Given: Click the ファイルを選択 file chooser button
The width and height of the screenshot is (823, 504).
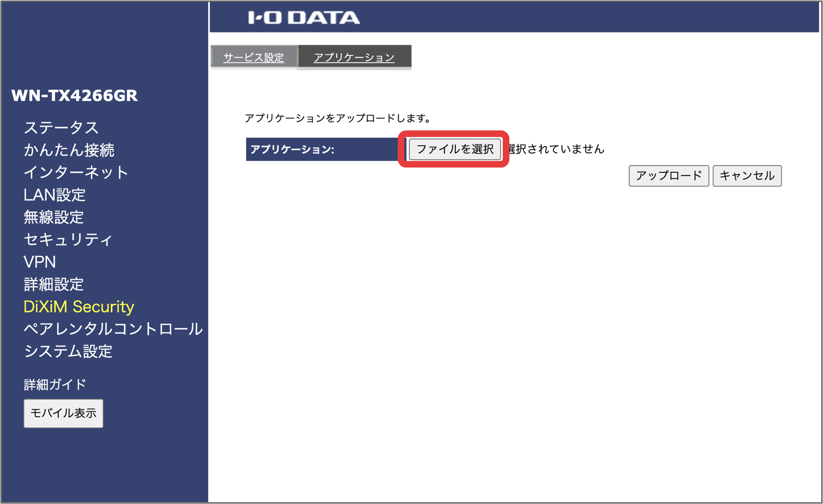Looking at the screenshot, I should (455, 149).
